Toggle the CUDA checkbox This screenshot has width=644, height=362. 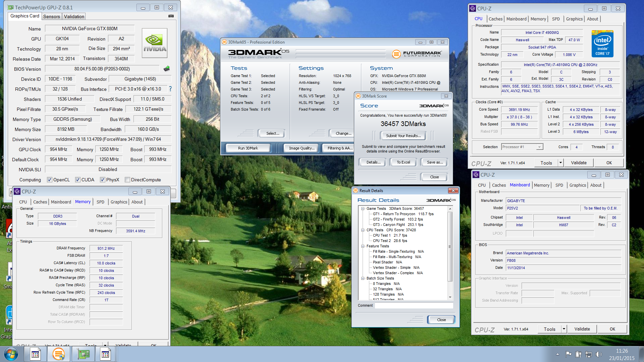coord(78,180)
